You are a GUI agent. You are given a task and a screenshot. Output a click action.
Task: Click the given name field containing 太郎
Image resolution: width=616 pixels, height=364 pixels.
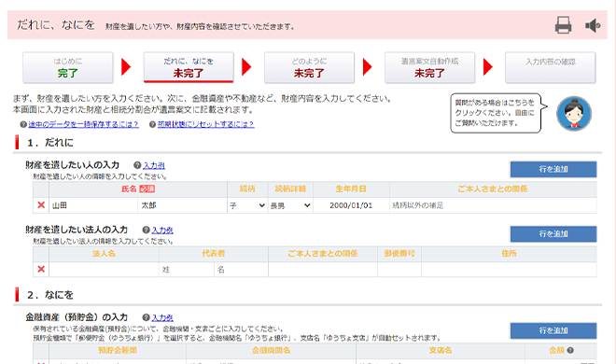pyautogui.click(x=182, y=205)
